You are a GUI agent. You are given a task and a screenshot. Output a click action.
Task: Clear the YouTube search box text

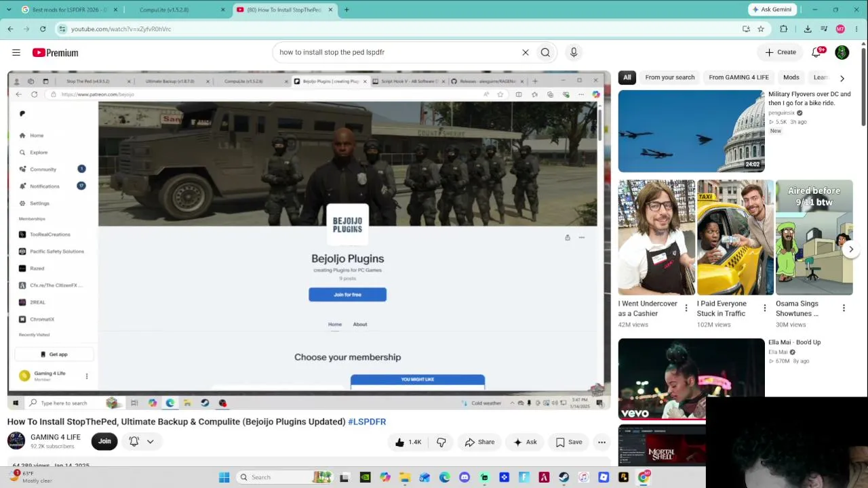(x=525, y=52)
